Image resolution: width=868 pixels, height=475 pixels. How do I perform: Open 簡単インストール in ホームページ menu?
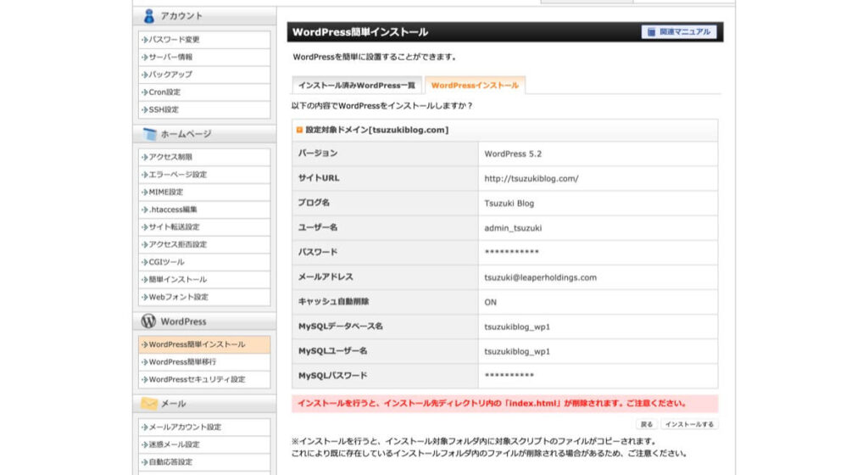click(x=204, y=280)
